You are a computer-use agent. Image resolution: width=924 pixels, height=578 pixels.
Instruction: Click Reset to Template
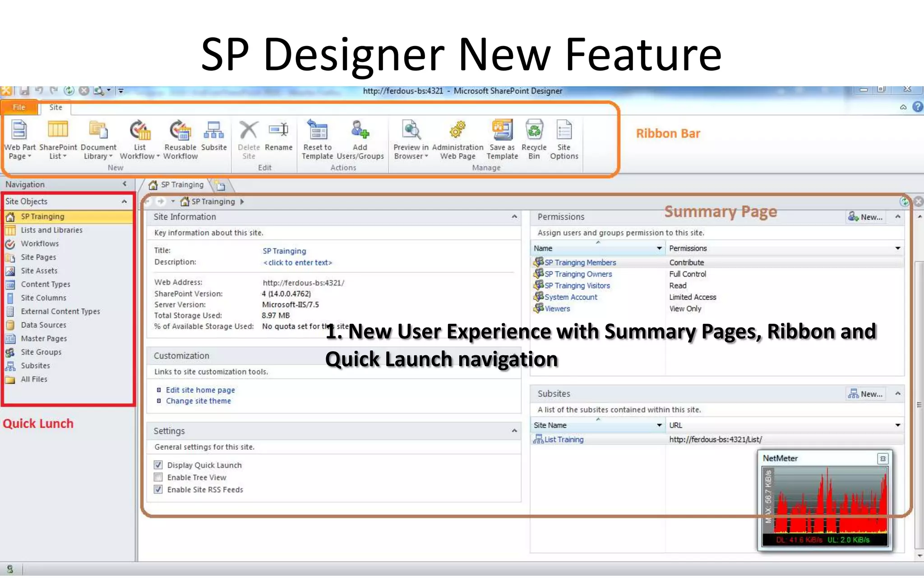pyautogui.click(x=317, y=139)
